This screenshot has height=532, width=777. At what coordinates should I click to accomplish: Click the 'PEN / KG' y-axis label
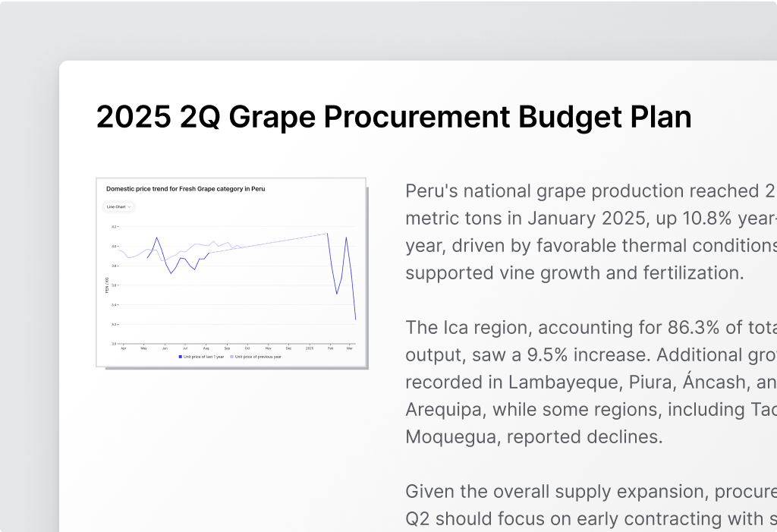[x=107, y=285]
